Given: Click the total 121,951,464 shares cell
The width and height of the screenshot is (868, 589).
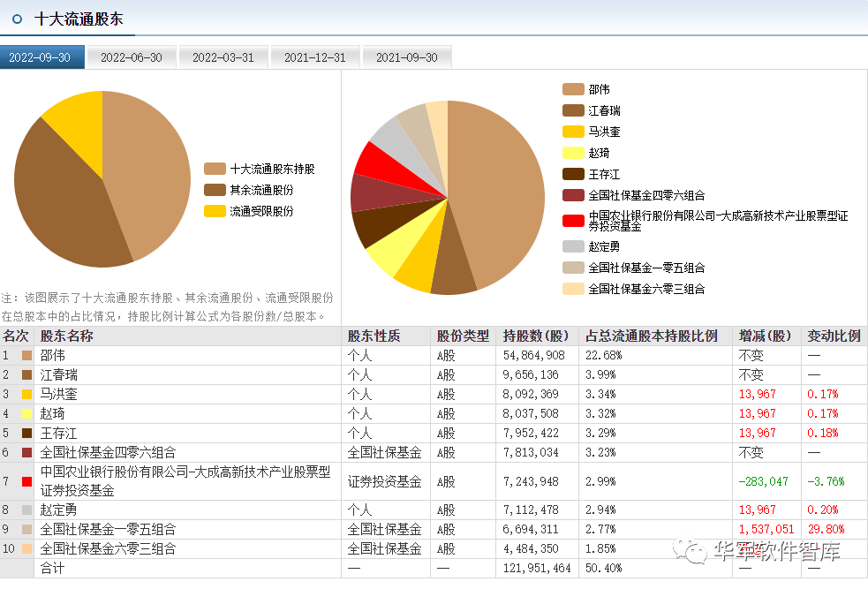Looking at the screenshot, I should (537, 568).
